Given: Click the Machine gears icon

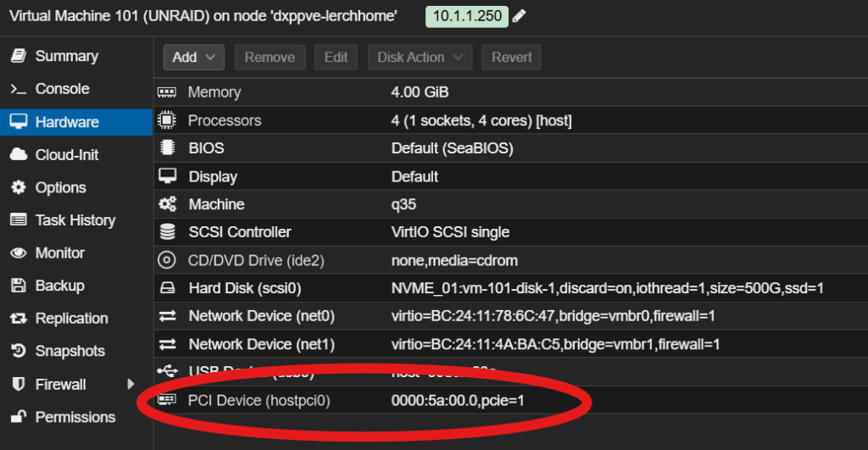Looking at the screenshot, I should click(167, 204).
